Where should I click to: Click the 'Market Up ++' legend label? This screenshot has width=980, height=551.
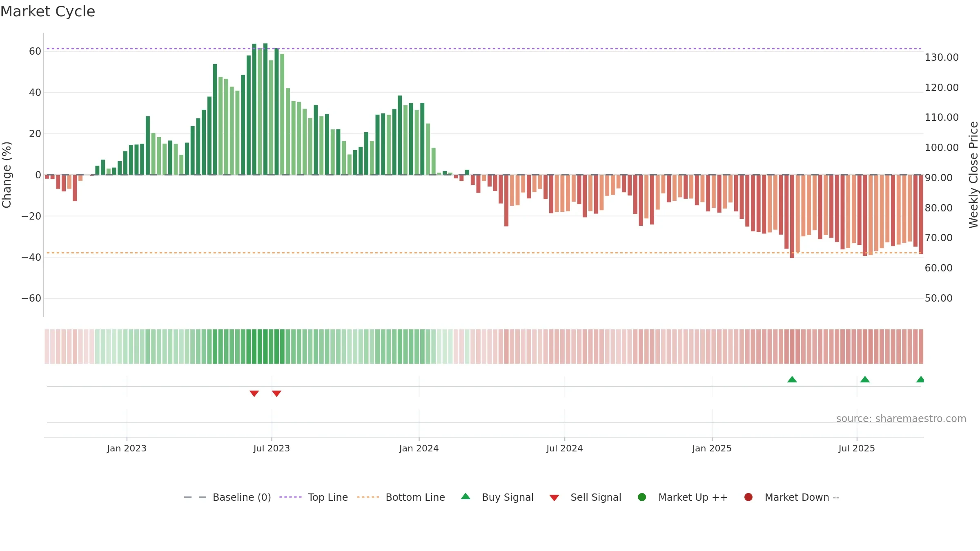693,498
